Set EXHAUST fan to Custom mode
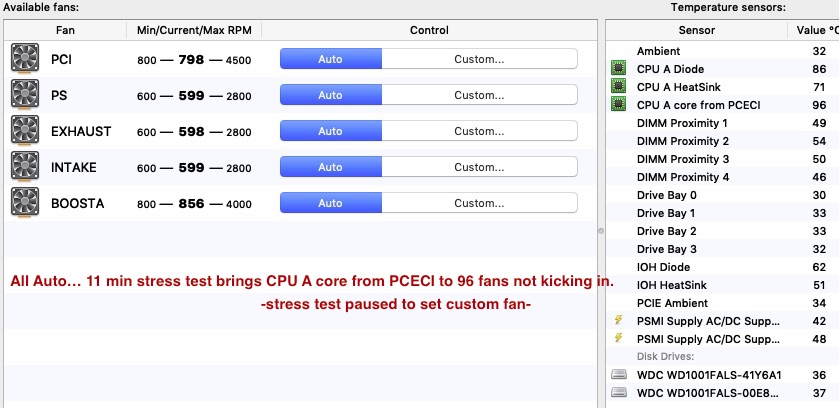Screen dimensions: 839x408 point(479,131)
